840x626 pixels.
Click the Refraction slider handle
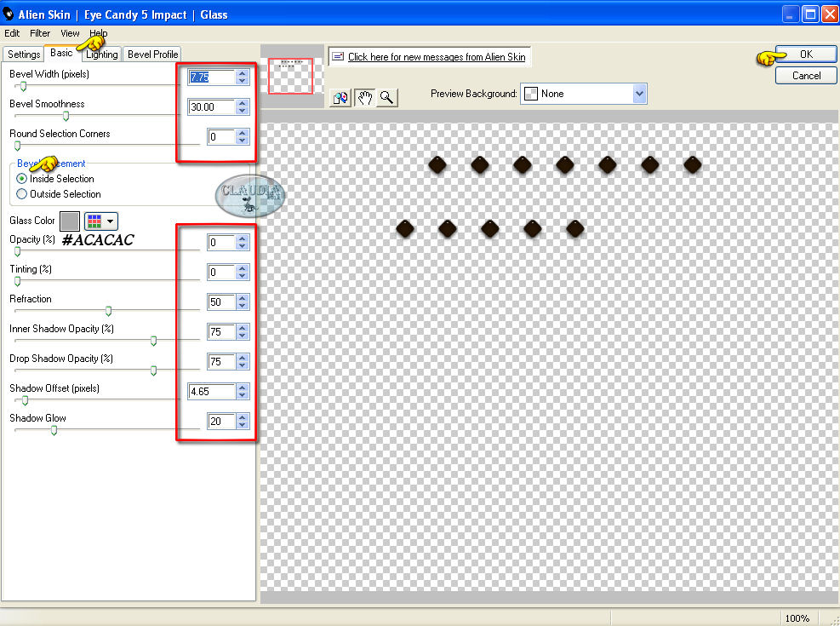pyautogui.click(x=108, y=311)
